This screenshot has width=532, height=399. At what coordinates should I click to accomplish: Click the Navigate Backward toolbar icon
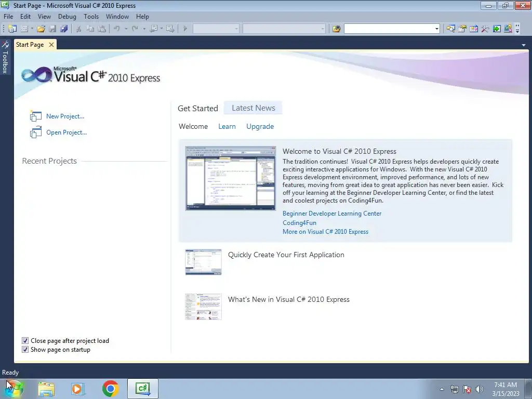tap(154, 29)
